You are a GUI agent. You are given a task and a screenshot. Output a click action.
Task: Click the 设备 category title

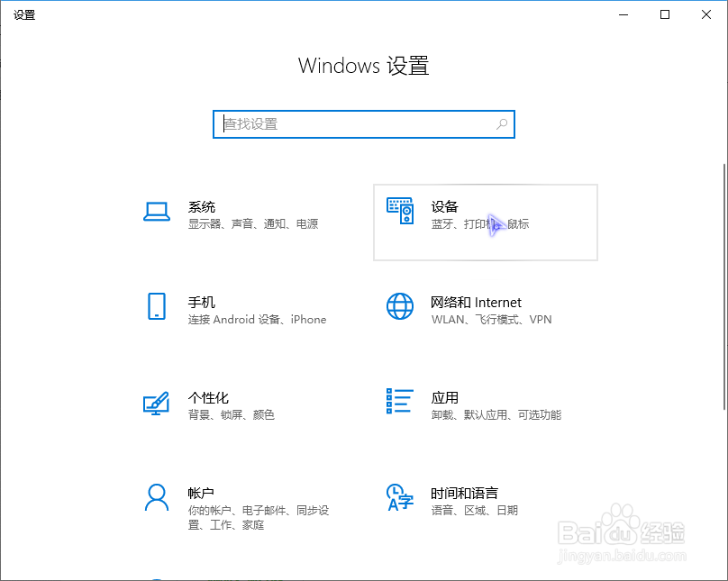coord(445,207)
